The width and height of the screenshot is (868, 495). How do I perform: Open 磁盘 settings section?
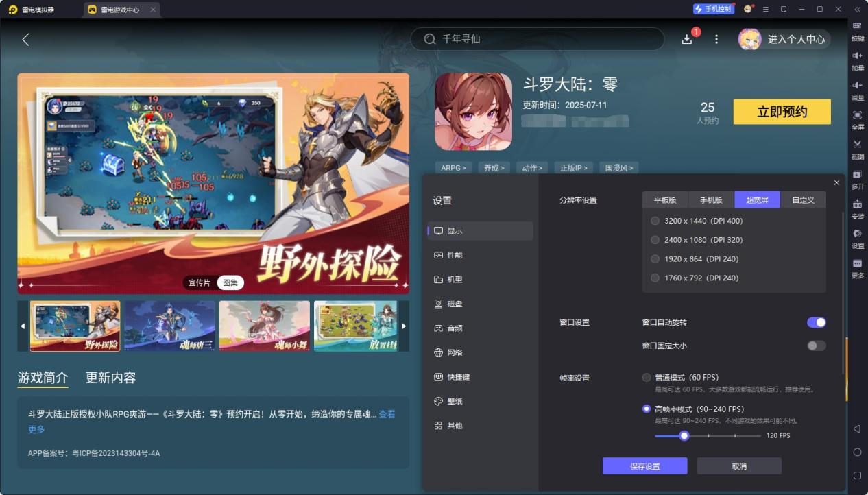[480, 304]
